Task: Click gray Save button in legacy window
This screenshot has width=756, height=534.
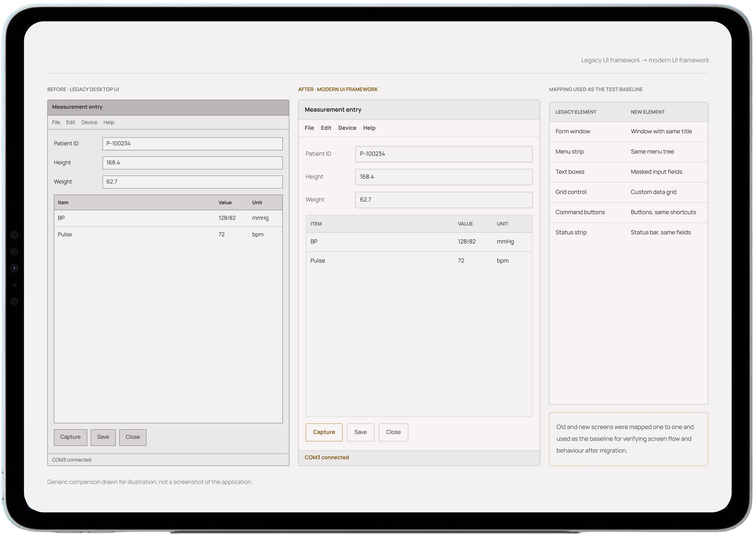Action: (103, 437)
